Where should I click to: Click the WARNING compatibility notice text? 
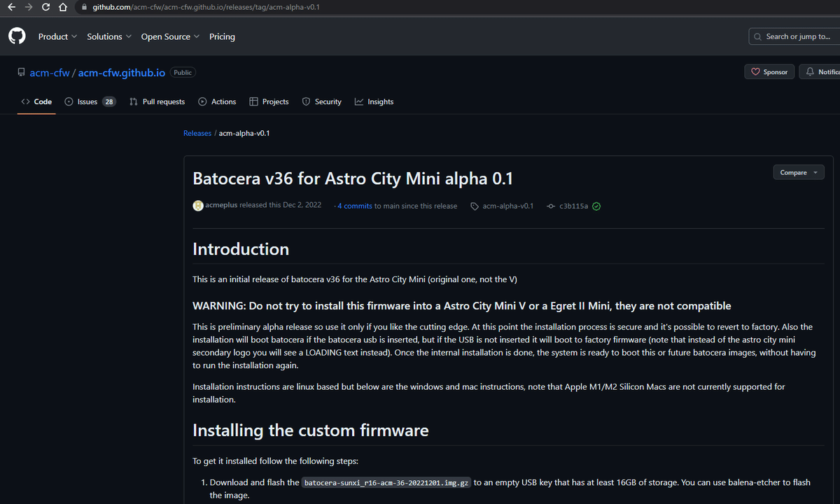coord(462,306)
